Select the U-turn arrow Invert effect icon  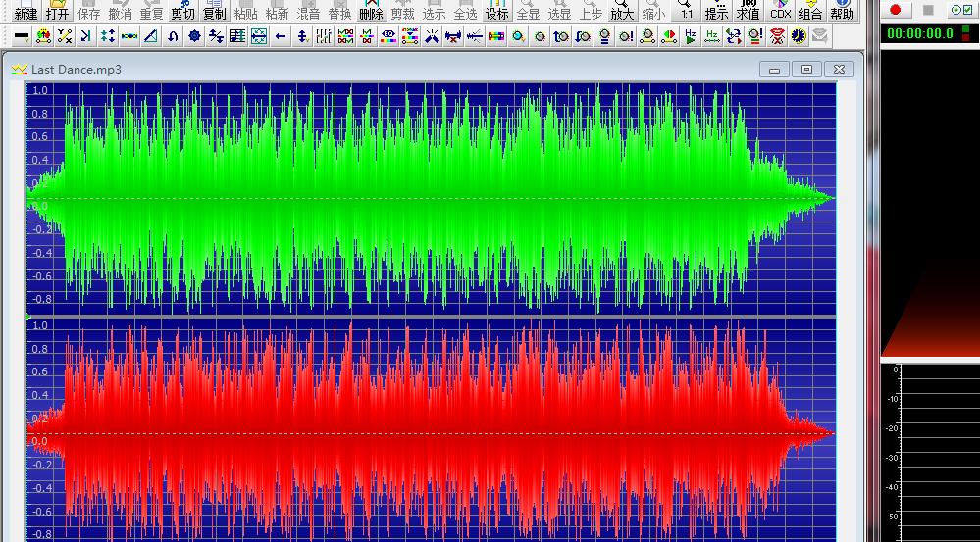tap(173, 36)
